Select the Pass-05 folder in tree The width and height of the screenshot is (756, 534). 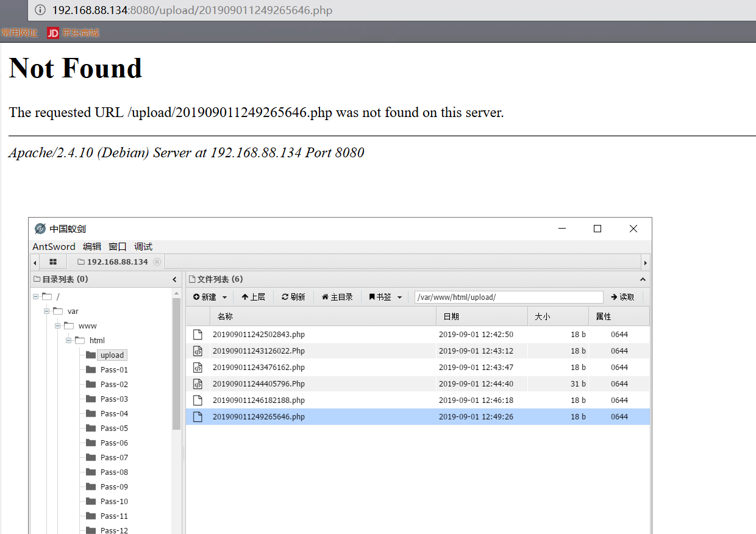(x=114, y=428)
